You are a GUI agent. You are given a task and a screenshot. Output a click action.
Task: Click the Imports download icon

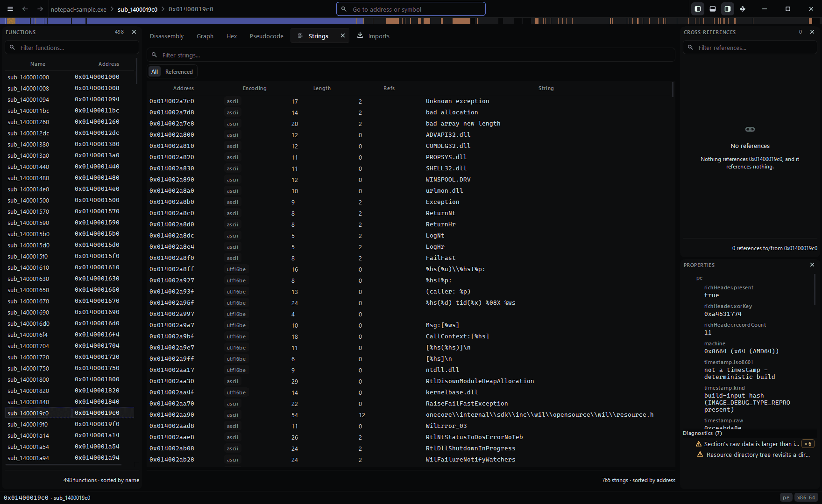point(360,35)
